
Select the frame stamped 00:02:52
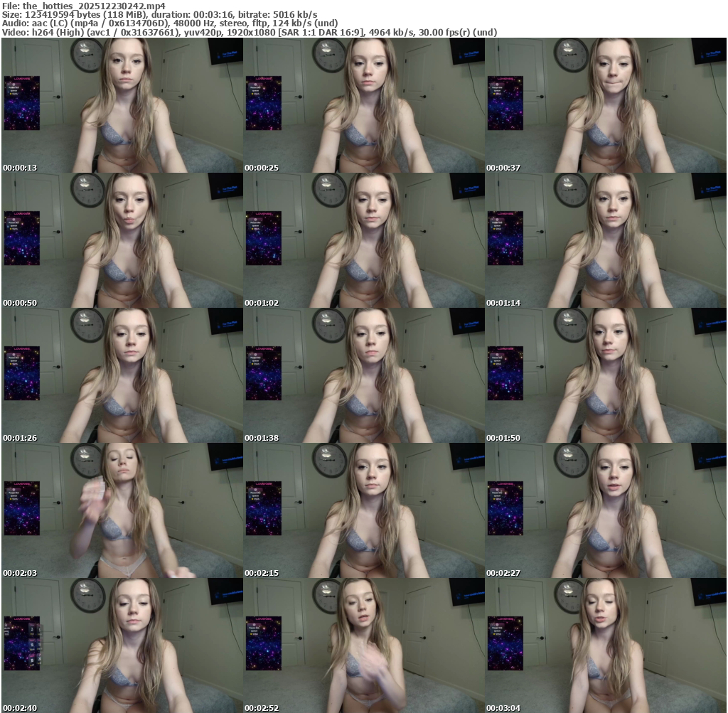click(x=363, y=645)
